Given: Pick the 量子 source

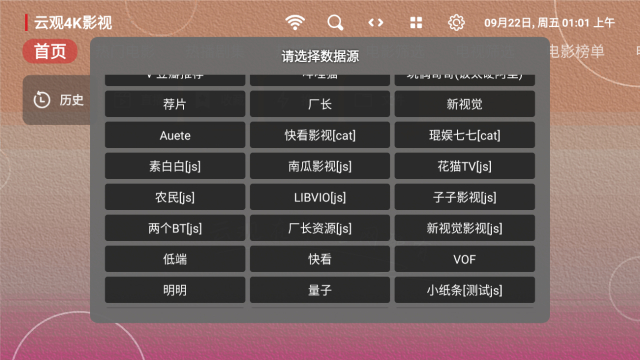Looking at the screenshot, I should 320,290.
